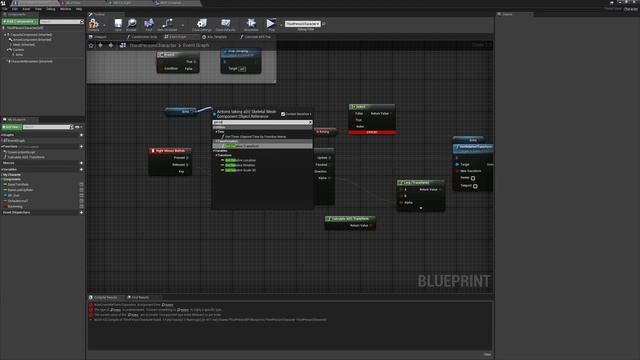Click the Unreal Engine logo icon

tap(3, 3)
